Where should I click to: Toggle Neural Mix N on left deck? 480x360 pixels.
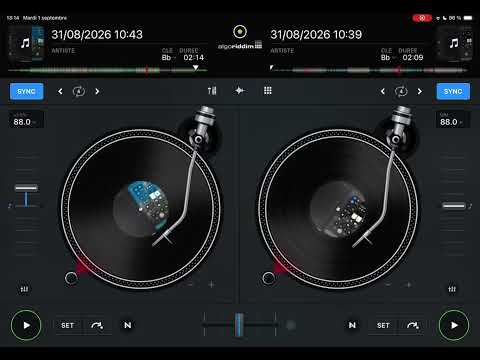128,325
